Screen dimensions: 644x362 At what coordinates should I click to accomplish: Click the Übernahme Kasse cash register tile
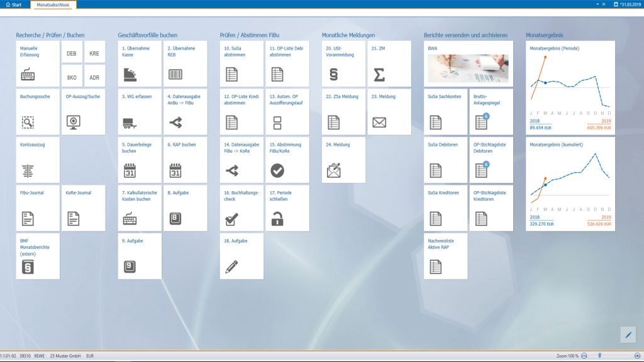coord(140,64)
